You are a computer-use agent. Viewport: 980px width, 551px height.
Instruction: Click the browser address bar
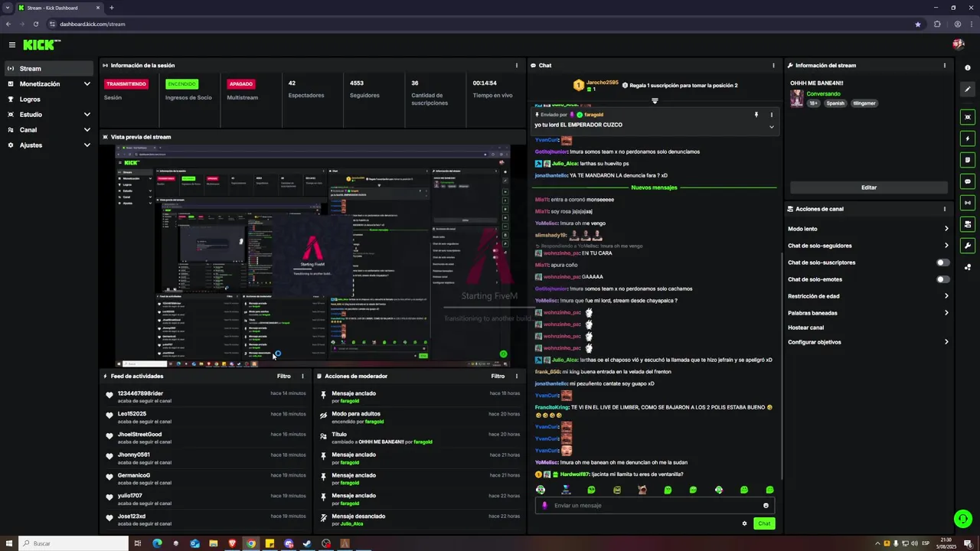(x=486, y=24)
